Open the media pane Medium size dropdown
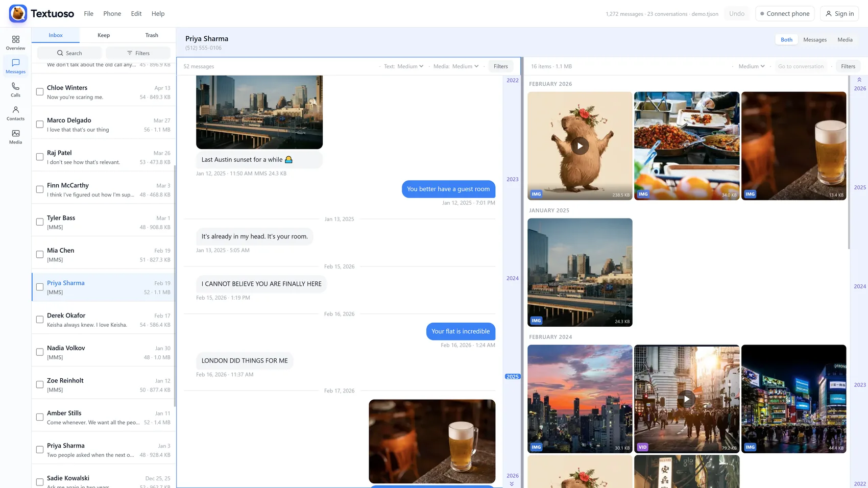The width and height of the screenshot is (868, 488). pyautogui.click(x=752, y=66)
